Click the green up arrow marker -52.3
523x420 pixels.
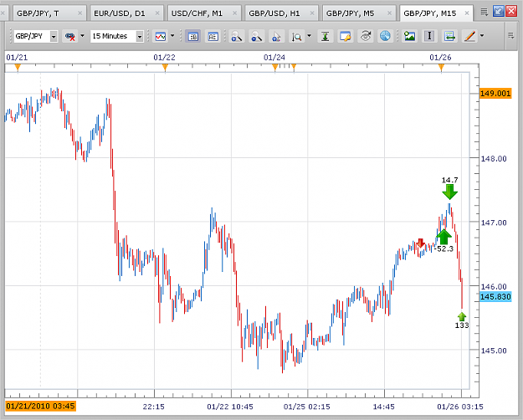pyautogui.click(x=444, y=237)
